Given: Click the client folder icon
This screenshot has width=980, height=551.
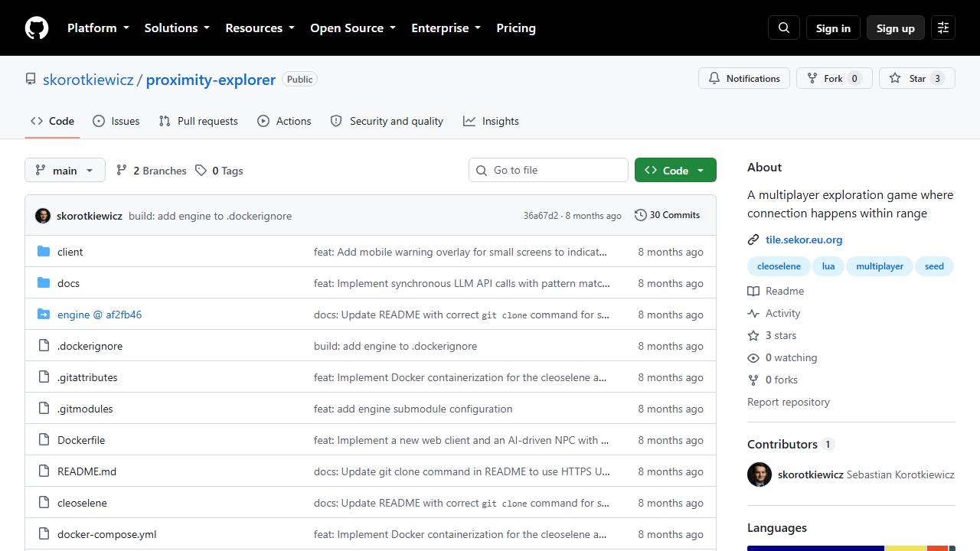Looking at the screenshot, I should [x=44, y=252].
